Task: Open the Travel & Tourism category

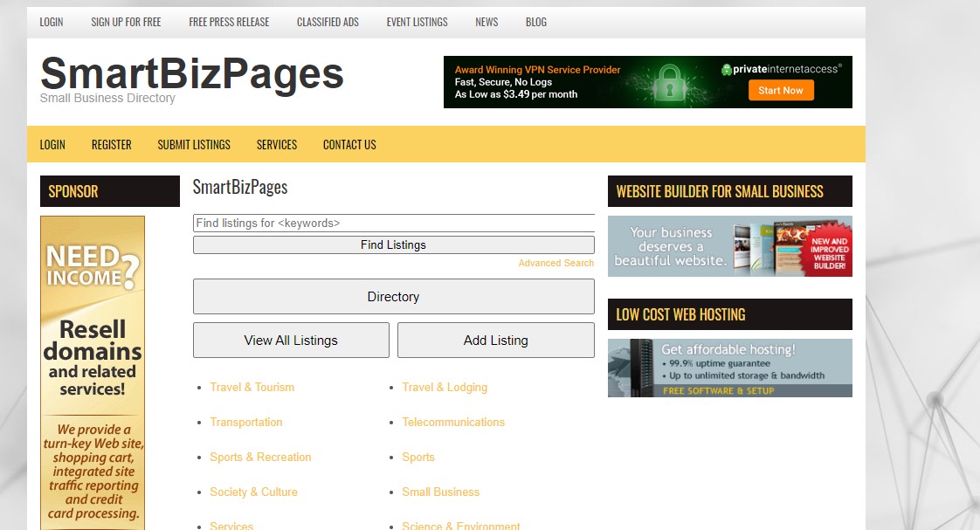Action: point(252,387)
